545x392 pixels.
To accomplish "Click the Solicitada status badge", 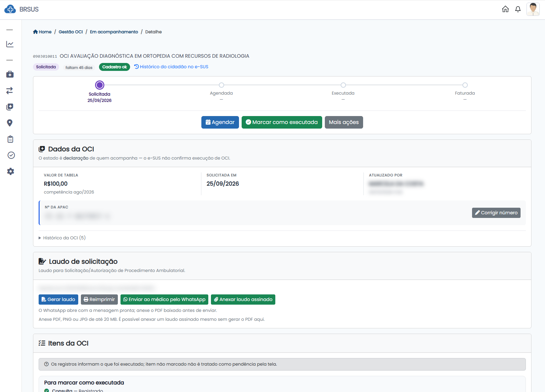I will pos(46,67).
